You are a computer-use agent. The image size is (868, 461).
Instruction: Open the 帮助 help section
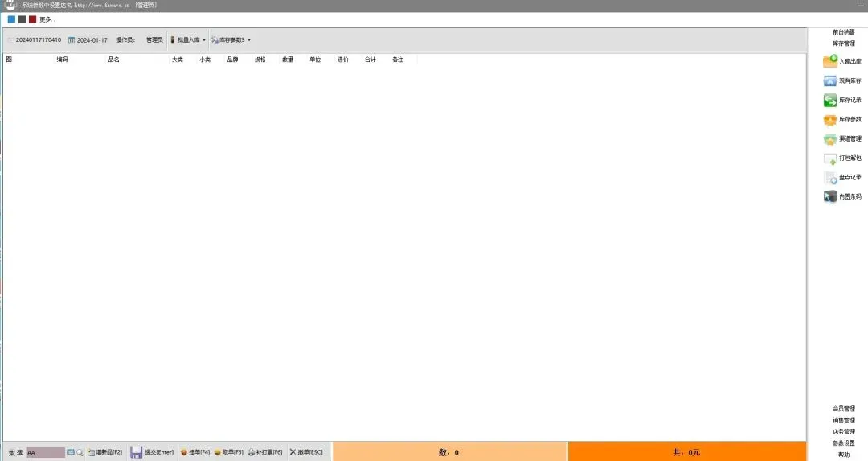tap(844, 455)
